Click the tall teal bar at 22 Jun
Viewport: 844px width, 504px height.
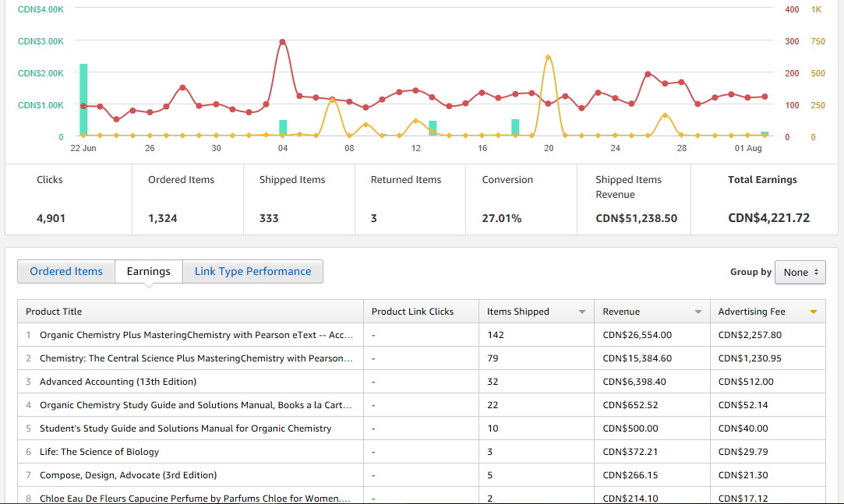point(83,100)
